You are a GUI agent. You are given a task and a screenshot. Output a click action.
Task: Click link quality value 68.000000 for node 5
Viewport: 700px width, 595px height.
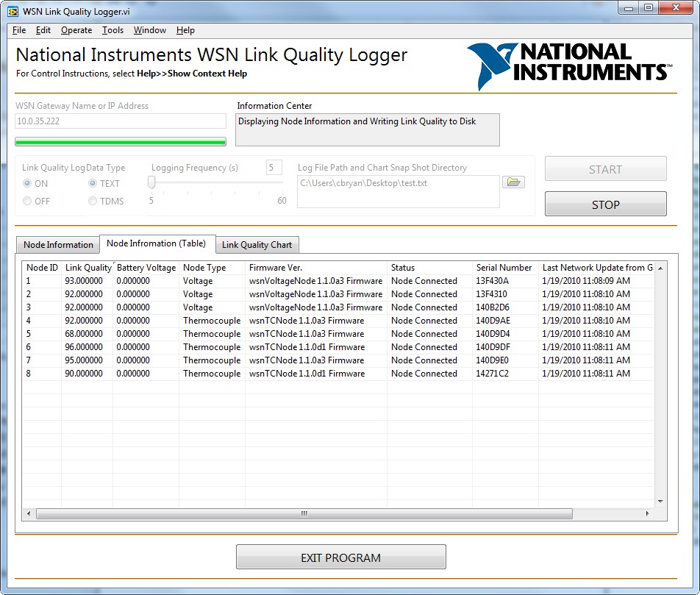pyautogui.click(x=84, y=334)
